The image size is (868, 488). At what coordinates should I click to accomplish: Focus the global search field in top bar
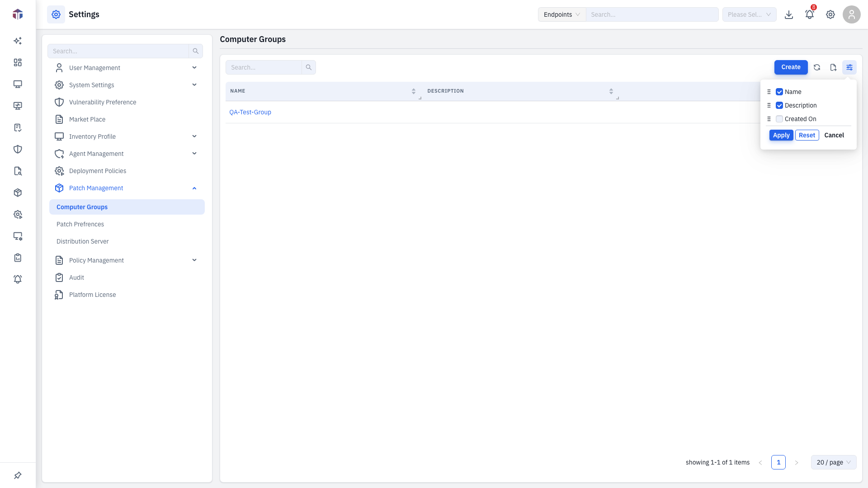pyautogui.click(x=652, y=14)
